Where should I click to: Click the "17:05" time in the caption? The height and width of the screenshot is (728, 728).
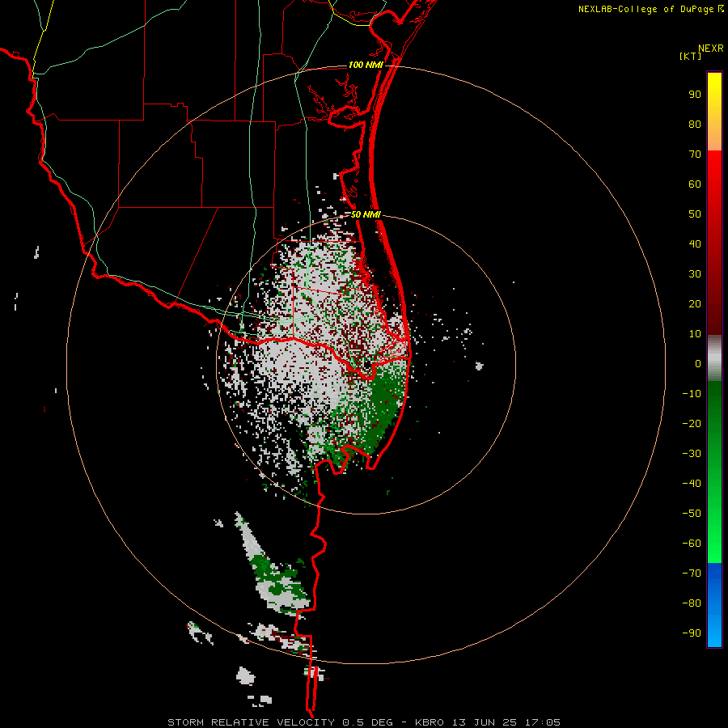(x=543, y=722)
